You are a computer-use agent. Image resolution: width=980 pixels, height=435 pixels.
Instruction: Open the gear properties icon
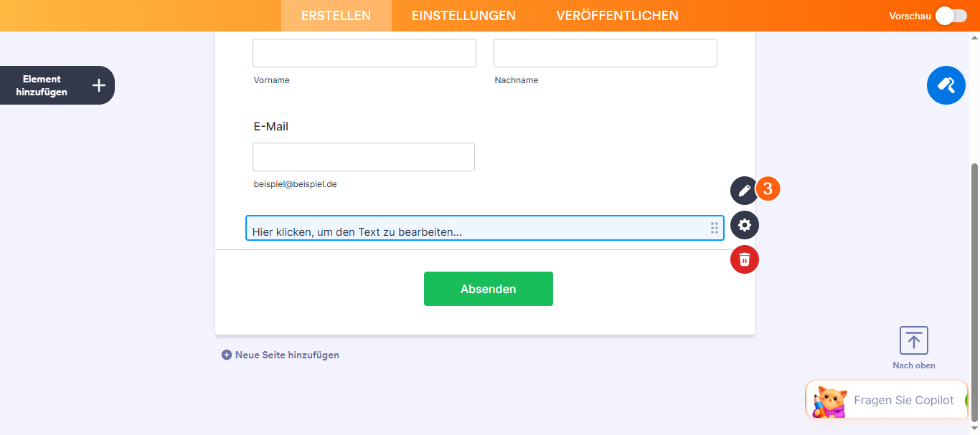pyautogui.click(x=745, y=225)
